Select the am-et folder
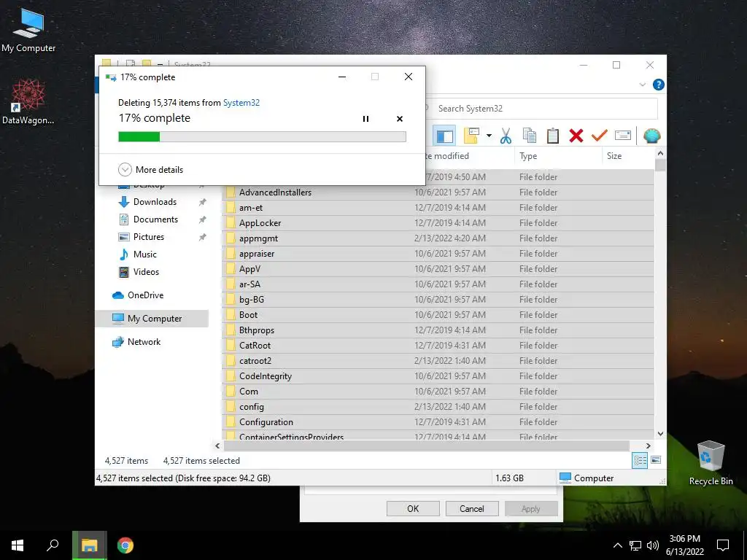This screenshot has height=560, width=747. tap(438, 208)
